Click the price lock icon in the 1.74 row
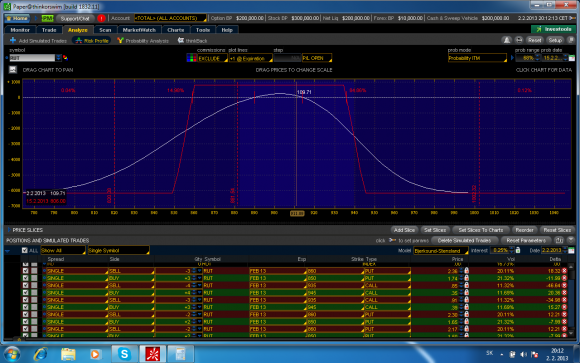The height and width of the screenshot is (363, 580). tap(466, 278)
